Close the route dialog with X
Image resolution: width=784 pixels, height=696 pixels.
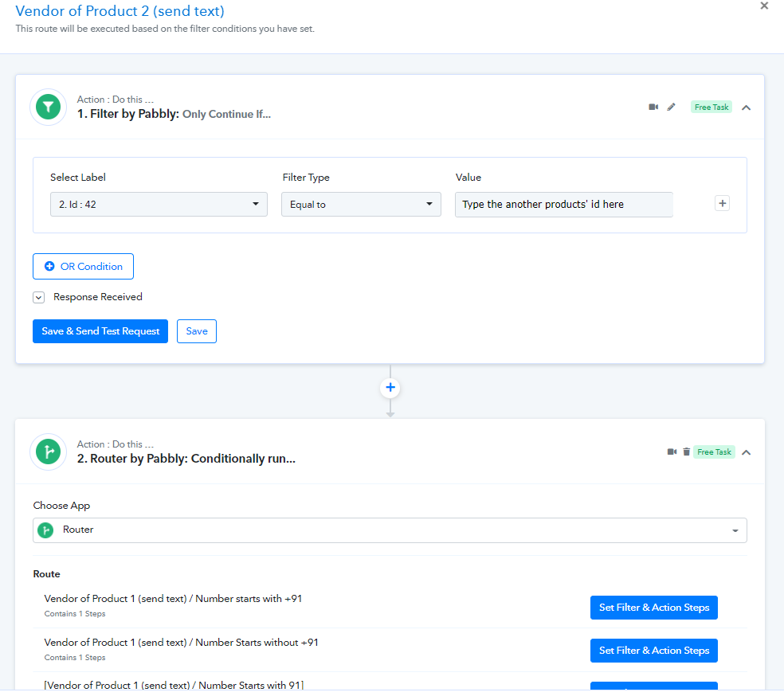[764, 6]
